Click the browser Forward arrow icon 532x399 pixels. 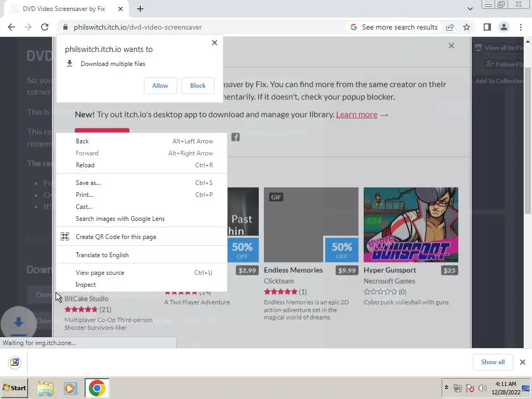click(x=28, y=27)
